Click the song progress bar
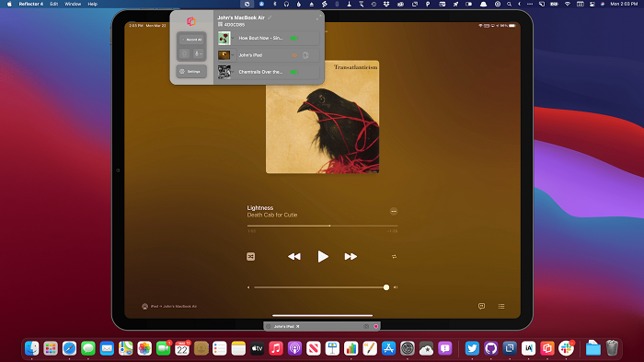The image size is (644, 362). (322, 226)
